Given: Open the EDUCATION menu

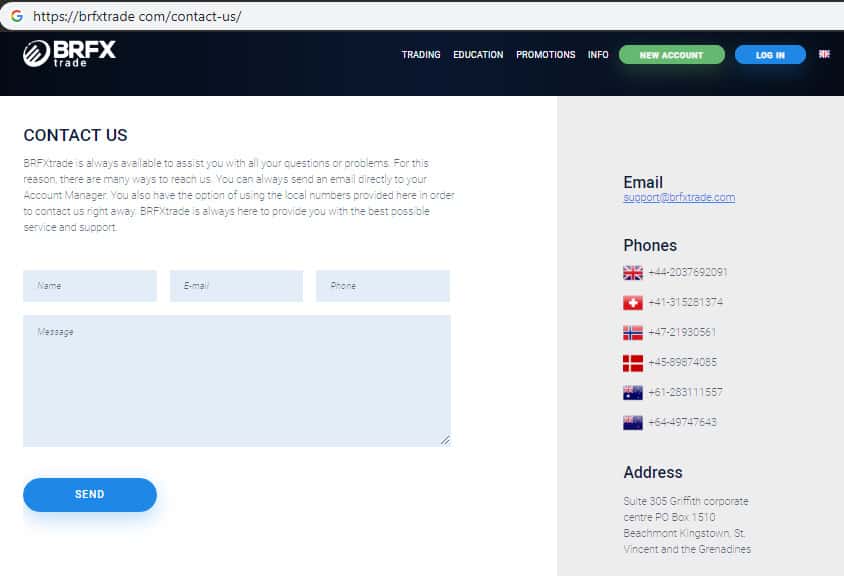Looking at the screenshot, I should (478, 55).
